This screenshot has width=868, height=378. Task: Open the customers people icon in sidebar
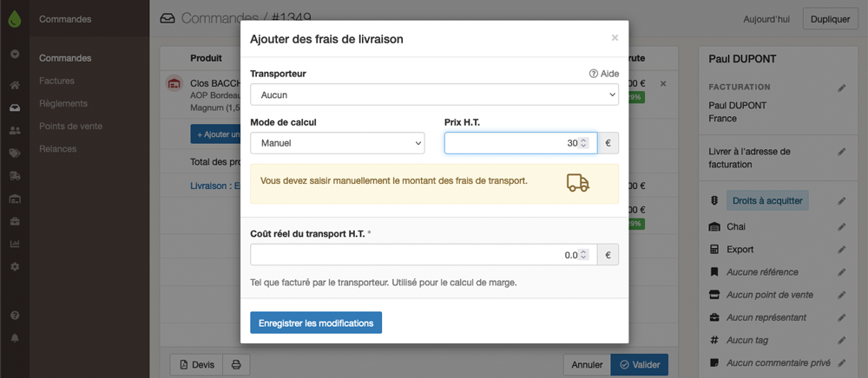pos(15,130)
